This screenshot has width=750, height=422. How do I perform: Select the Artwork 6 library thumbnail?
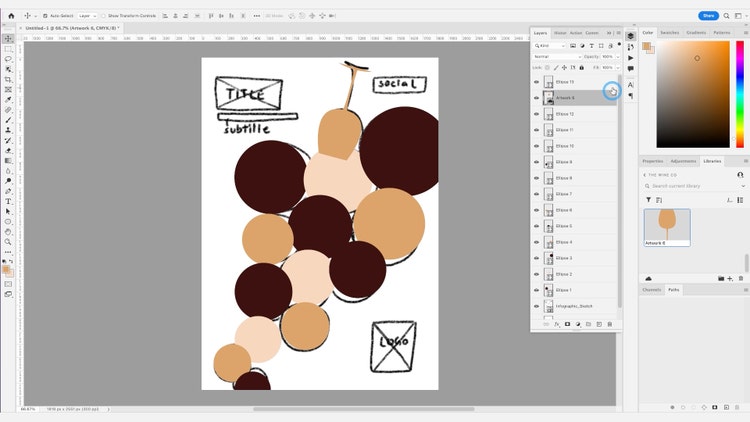tap(666, 226)
